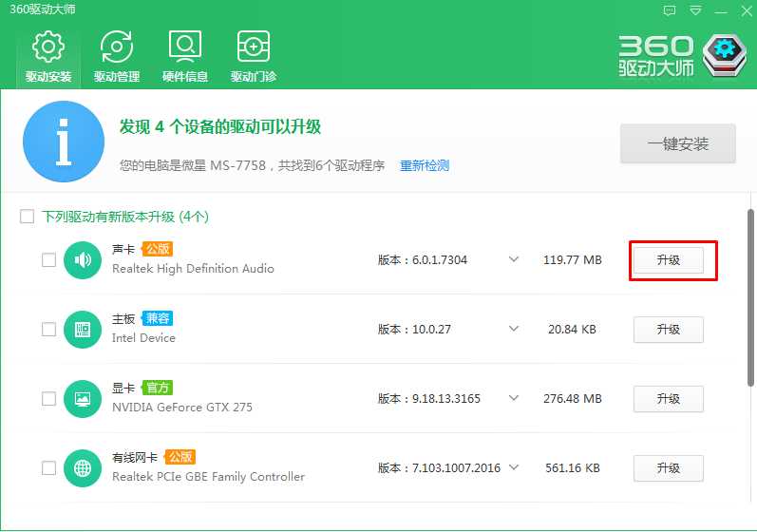Minimize the 360驱动大师 window
Viewport: 757px width, 532px height.
(721, 11)
